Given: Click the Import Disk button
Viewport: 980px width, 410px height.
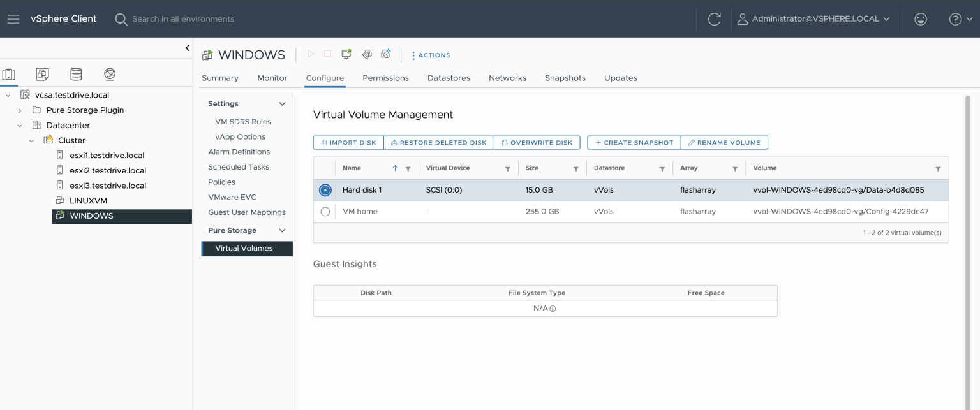Looking at the screenshot, I should [x=348, y=143].
